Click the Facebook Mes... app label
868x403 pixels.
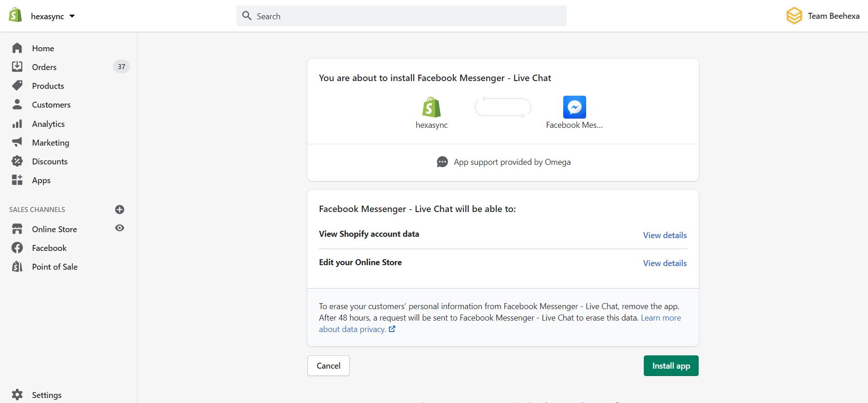click(574, 125)
